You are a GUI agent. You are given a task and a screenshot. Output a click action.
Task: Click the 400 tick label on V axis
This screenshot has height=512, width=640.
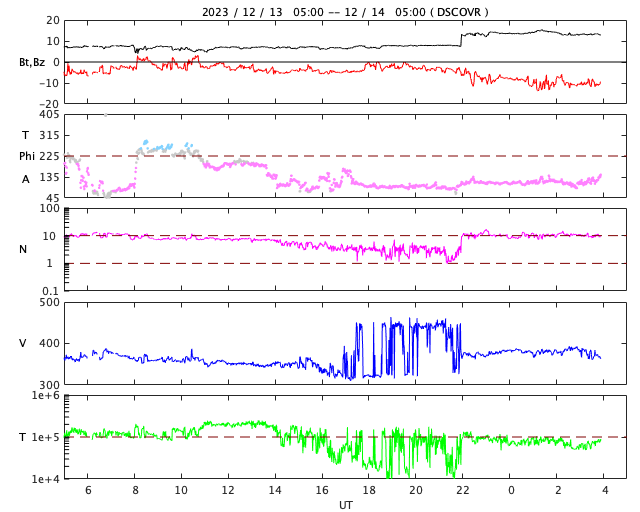point(49,343)
